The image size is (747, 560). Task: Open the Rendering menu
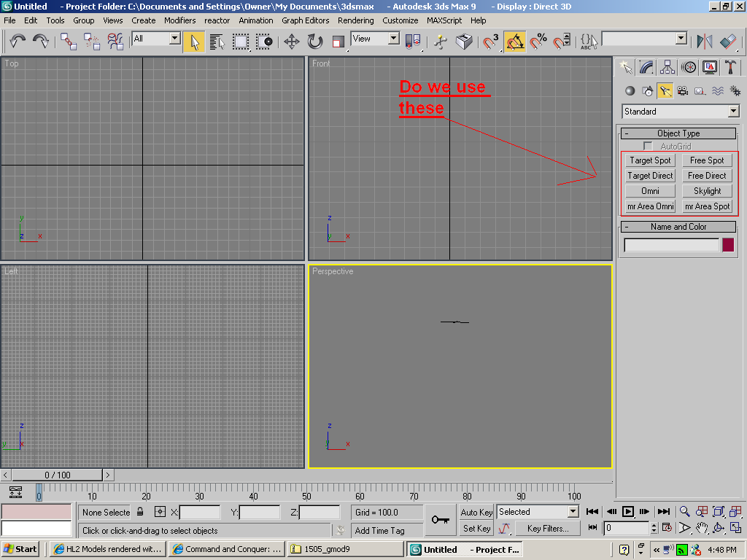pyautogui.click(x=355, y=20)
